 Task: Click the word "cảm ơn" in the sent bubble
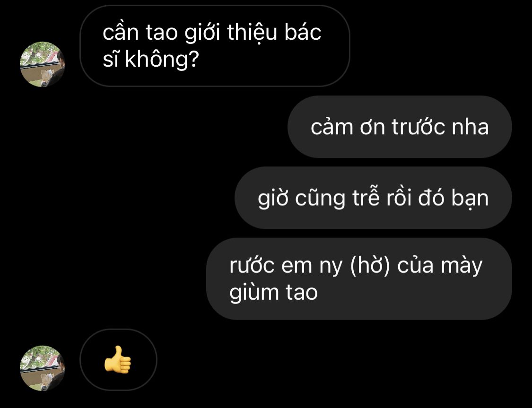(348, 127)
